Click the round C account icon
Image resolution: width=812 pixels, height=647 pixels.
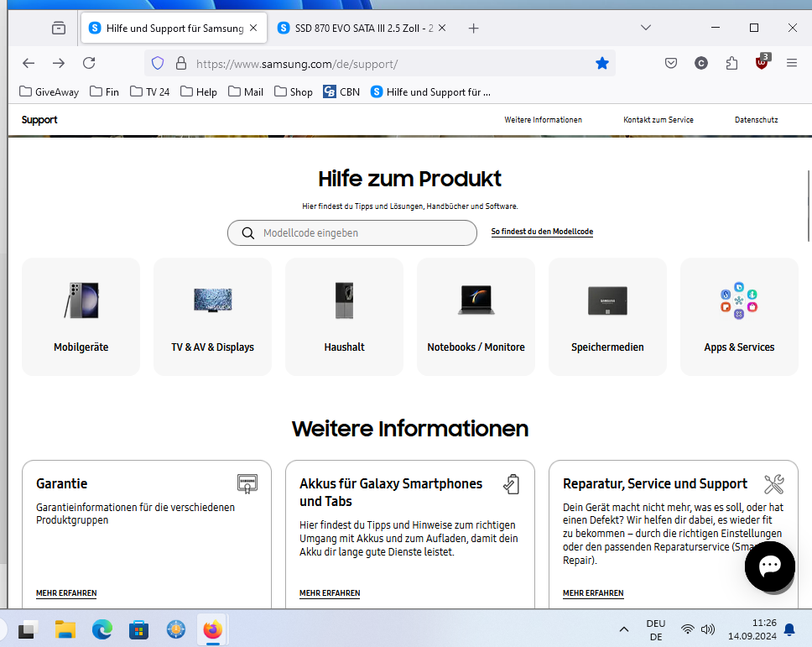pos(701,63)
